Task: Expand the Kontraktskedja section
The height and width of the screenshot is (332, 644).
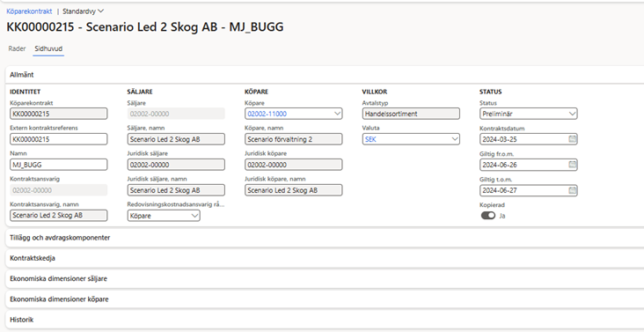Action: pyautogui.click(x=325, y=258)
